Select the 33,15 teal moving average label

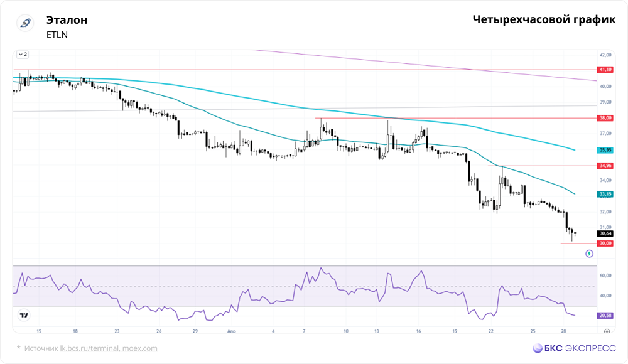tap(605, 194)
